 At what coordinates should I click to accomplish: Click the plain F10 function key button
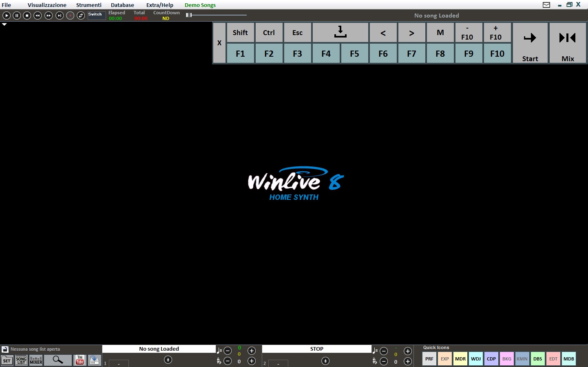(497, 53)
